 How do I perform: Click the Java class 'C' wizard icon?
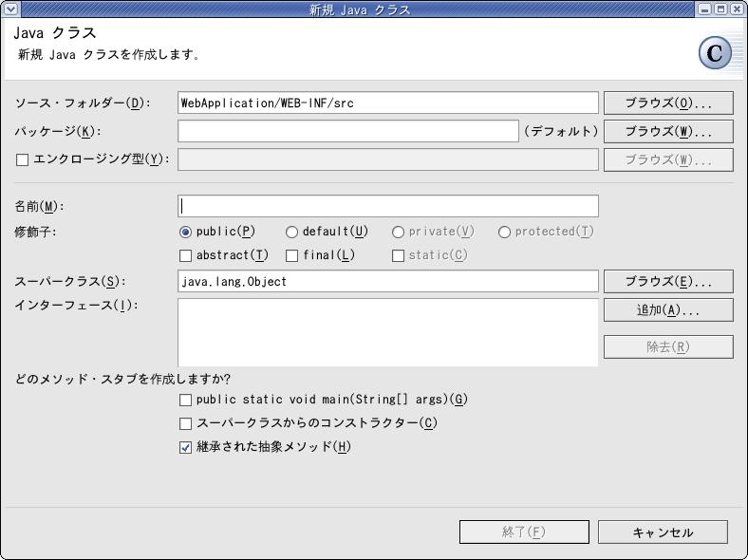[715, 53]
